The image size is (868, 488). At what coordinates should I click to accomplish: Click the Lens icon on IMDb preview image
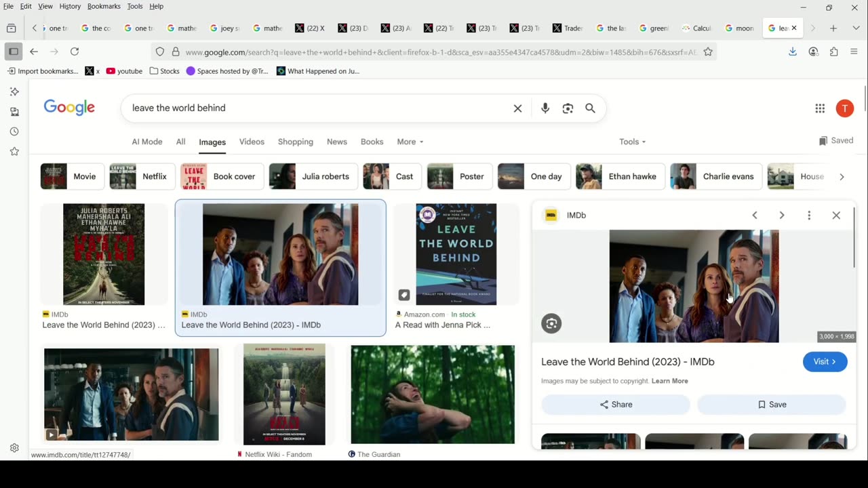point(551,323)
